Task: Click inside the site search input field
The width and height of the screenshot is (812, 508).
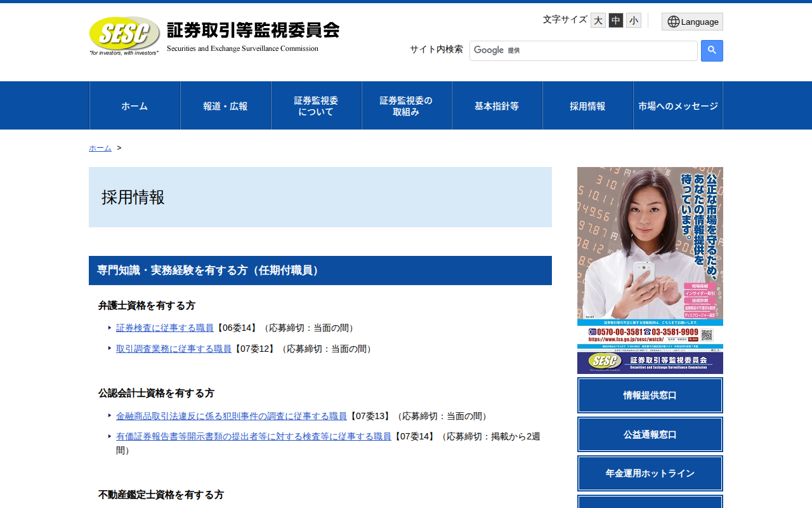Action: (x=584, y=50)
